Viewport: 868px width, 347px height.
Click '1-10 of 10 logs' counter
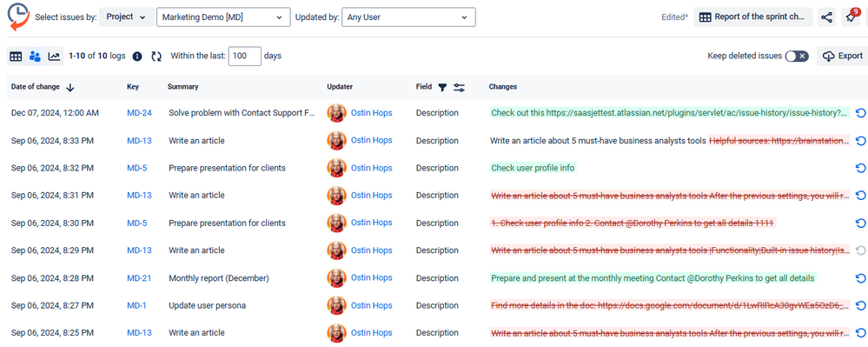[96, 56]
